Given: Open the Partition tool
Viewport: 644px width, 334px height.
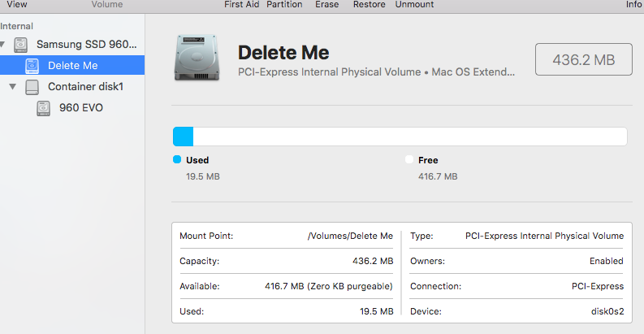Looking at the screenshot, I should coord(284,5).
